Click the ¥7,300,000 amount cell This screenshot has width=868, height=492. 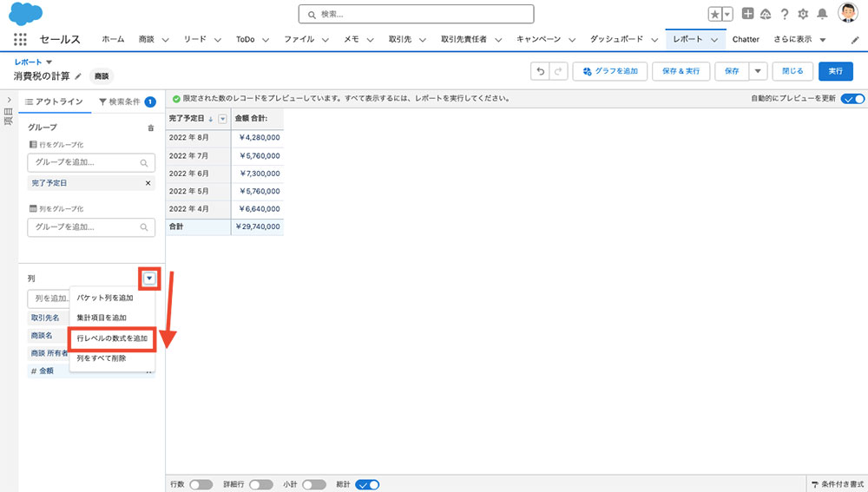pyautogui.click(x=258, y=174)
